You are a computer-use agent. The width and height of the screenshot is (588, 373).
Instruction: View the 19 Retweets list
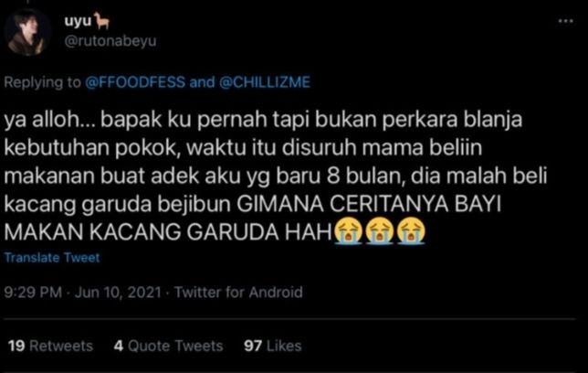click(50, 346)
